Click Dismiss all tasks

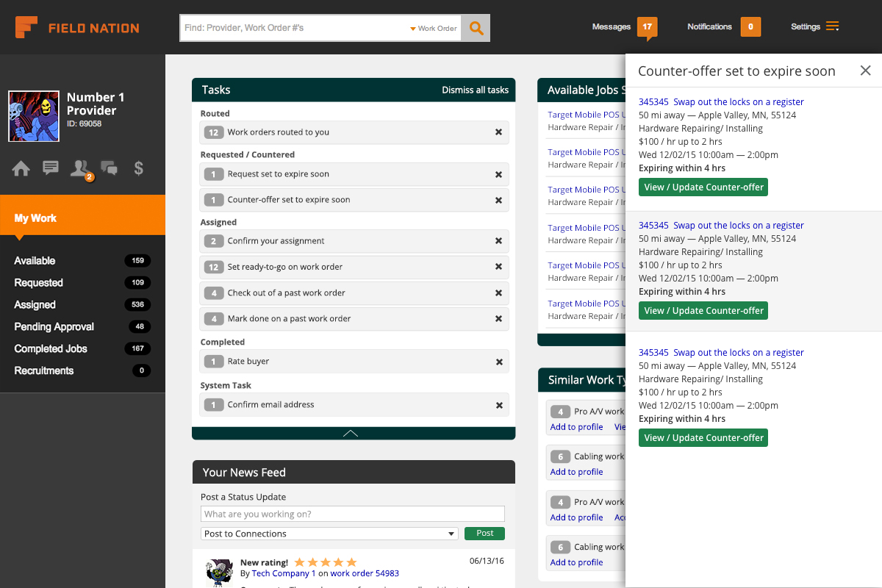point(475,90)
